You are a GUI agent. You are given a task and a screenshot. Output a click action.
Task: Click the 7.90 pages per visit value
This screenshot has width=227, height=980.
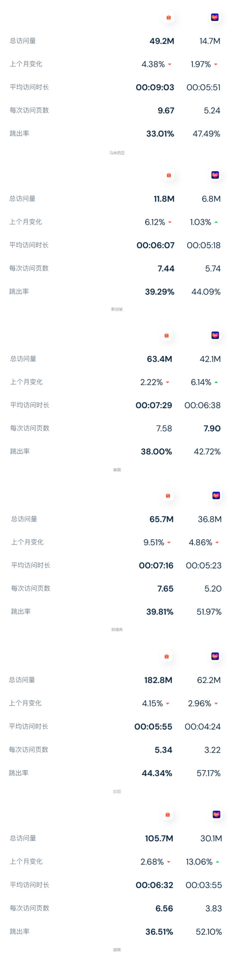pyautogui.click(x=212, y=429)
